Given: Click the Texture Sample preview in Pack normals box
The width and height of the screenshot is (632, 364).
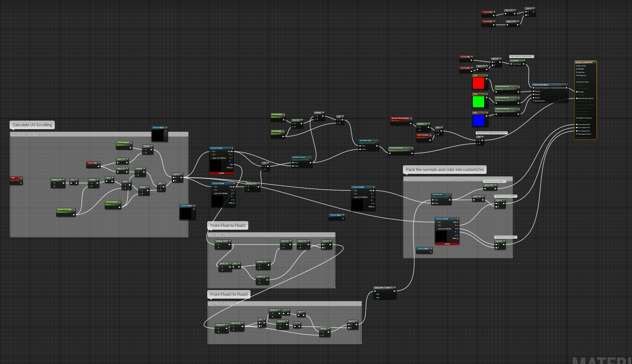Looking at the screenshot, I should [x=441, y=236].
